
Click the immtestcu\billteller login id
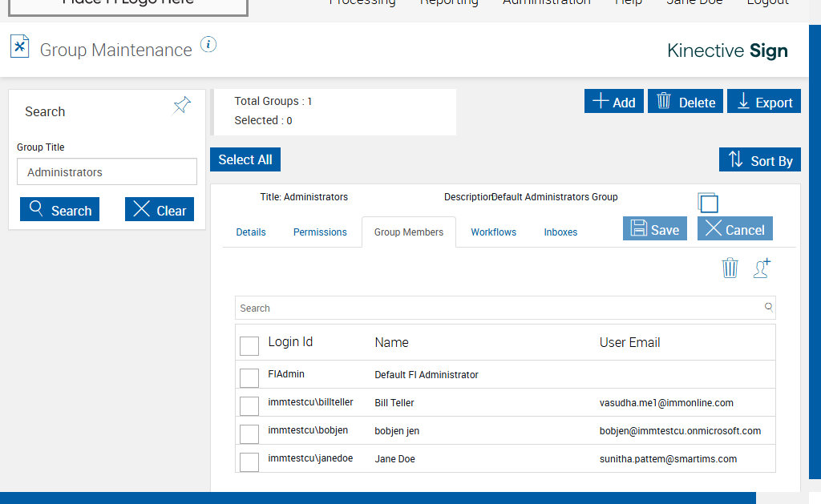click(310, 402)
